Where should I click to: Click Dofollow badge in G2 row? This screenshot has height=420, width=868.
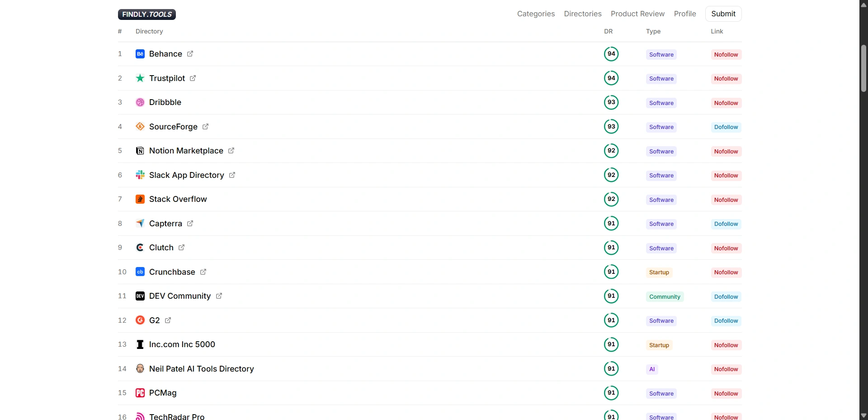726,321
